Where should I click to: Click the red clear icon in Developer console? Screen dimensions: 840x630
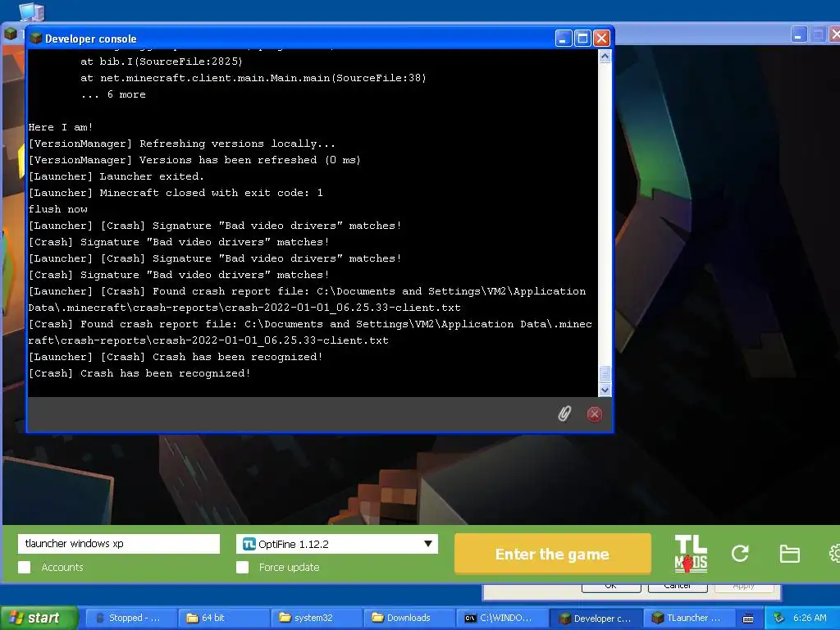[594, 414]
